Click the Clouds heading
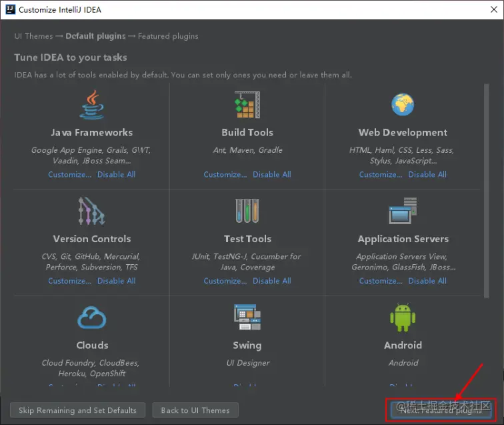This screenshot has width=504, height=425. tap(92, 345)
